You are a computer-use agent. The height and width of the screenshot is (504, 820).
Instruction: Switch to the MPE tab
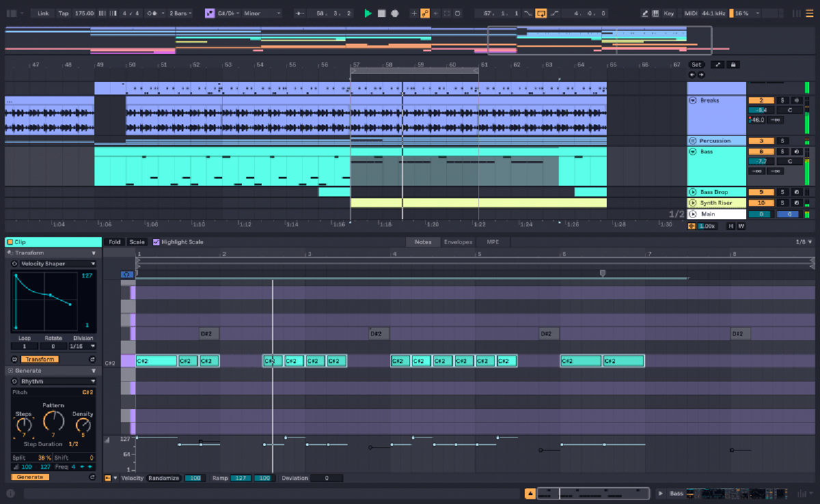pos(492,242)
